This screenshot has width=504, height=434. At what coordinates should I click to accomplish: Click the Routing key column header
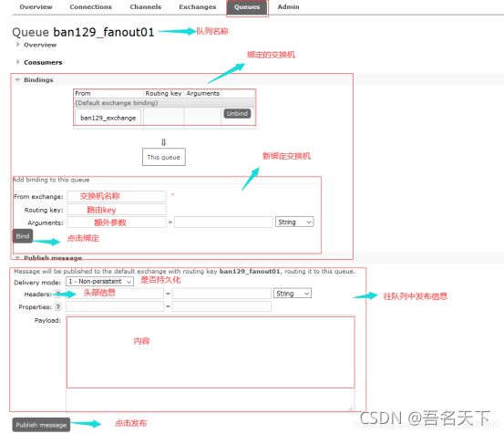[x=163, y=93]
